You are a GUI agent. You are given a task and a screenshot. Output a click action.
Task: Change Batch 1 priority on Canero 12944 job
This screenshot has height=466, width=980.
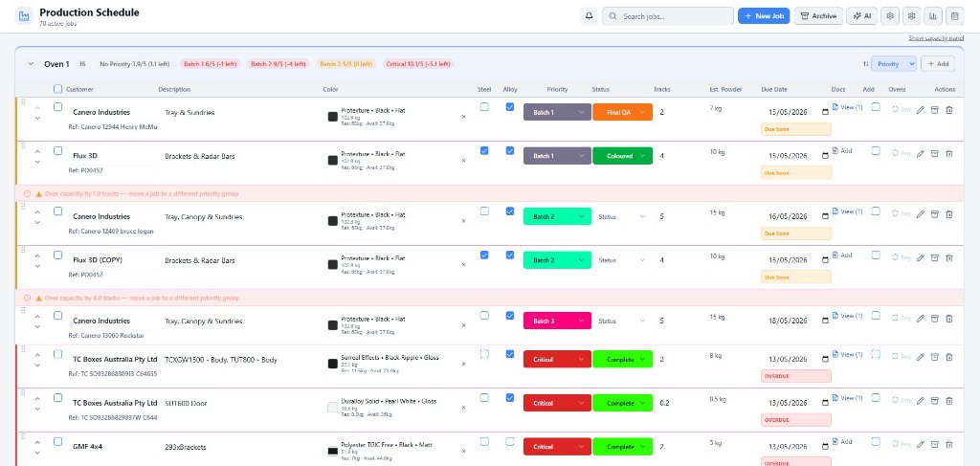[x=557, y=113]
